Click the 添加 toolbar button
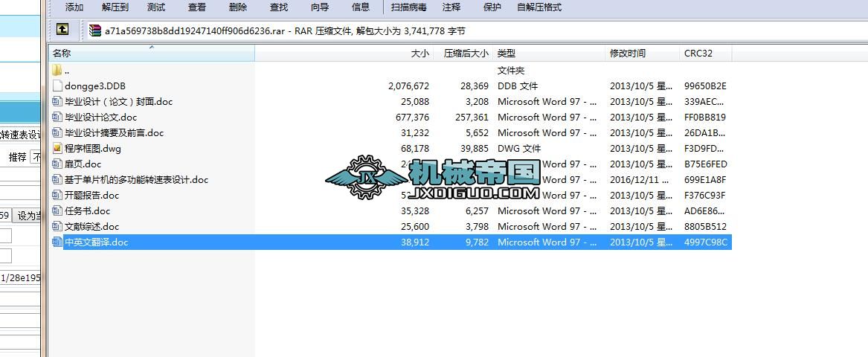 (74, 7)
